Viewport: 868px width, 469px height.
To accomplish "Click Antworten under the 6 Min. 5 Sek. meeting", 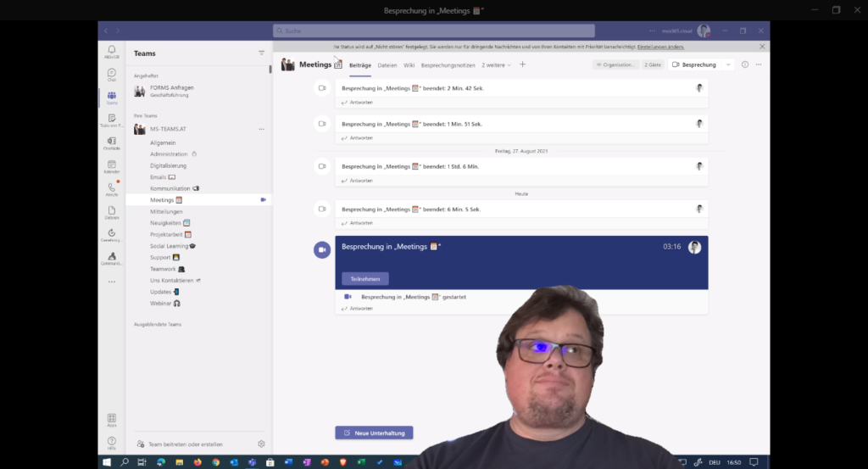I will coord(357,223).
